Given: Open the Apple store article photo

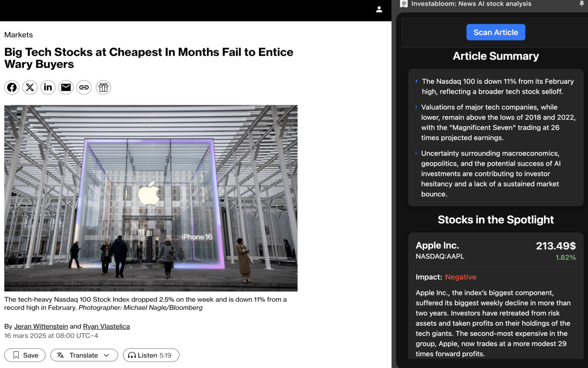Looking at the screenshot, I should [151, 198].
